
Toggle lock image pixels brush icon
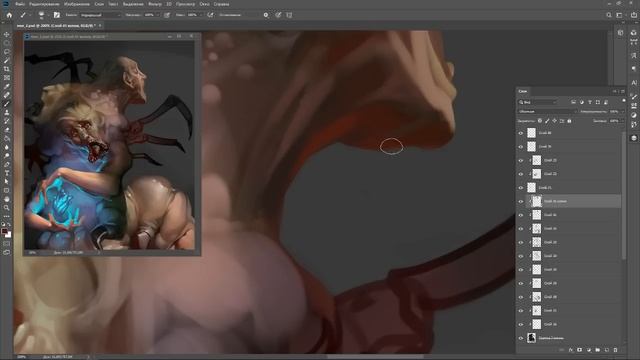coord(547,121)
